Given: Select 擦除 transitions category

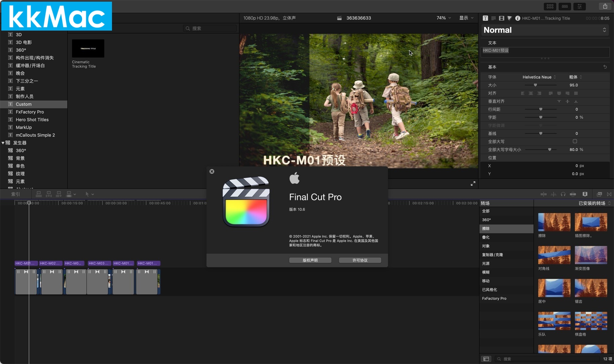Looking at the screenshot, I should [506, 229].
